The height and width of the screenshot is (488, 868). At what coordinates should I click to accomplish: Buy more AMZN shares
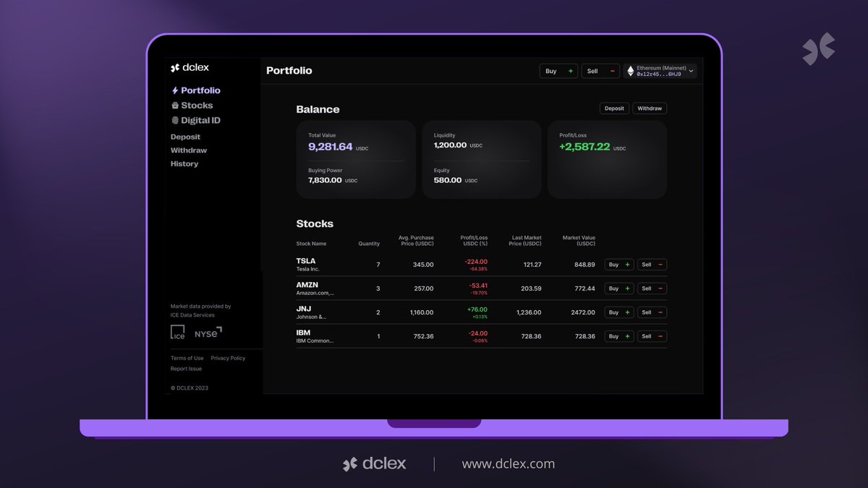(x=619, y=288)
